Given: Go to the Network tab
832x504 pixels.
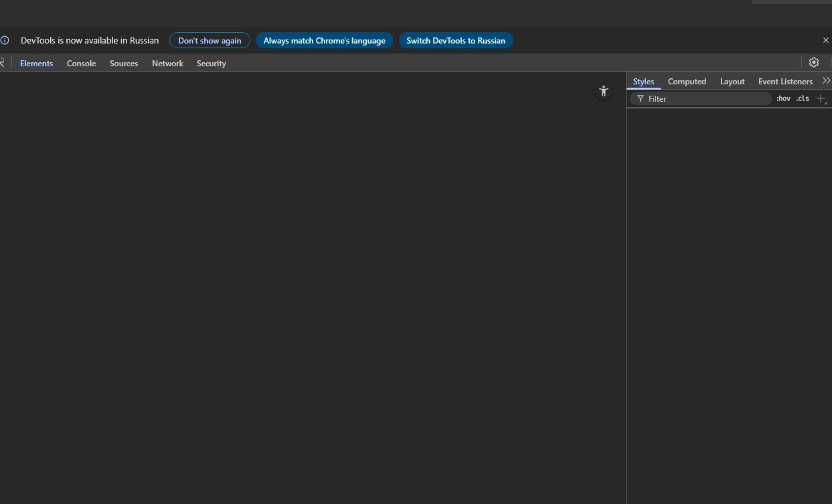Looking at the screenshot, I should (167, 63).
